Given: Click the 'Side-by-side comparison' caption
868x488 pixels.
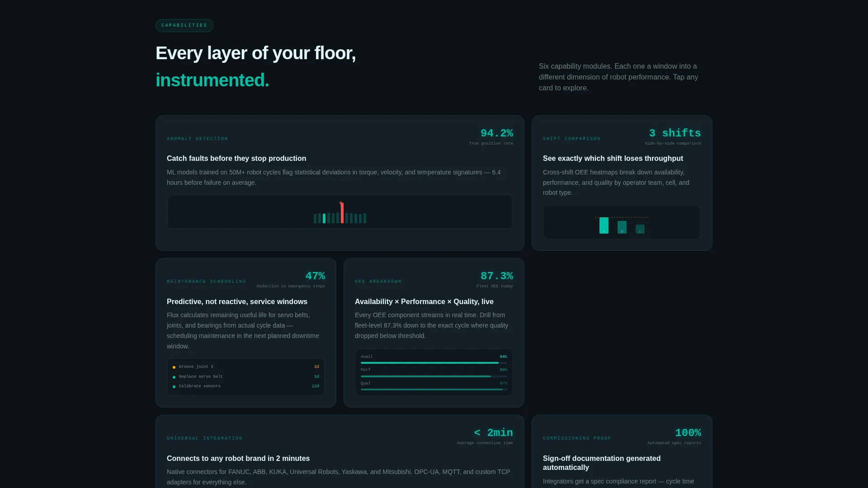Looking at the screenshot, I should tap(673, 143).
